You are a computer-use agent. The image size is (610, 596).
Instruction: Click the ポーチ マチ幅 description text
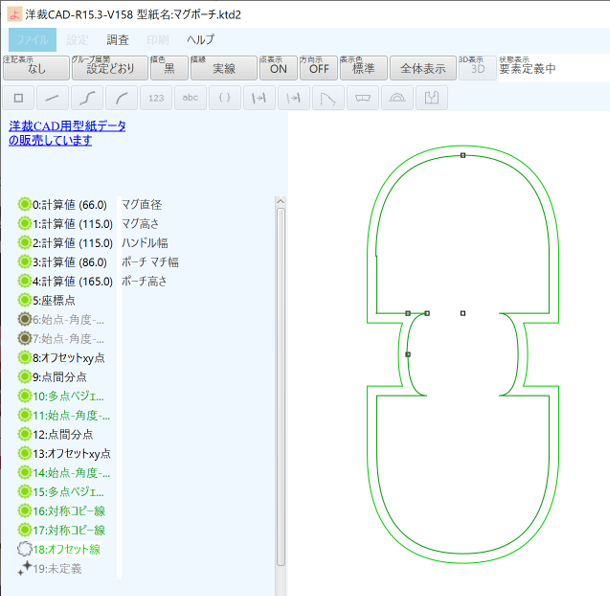pos(150,262)
